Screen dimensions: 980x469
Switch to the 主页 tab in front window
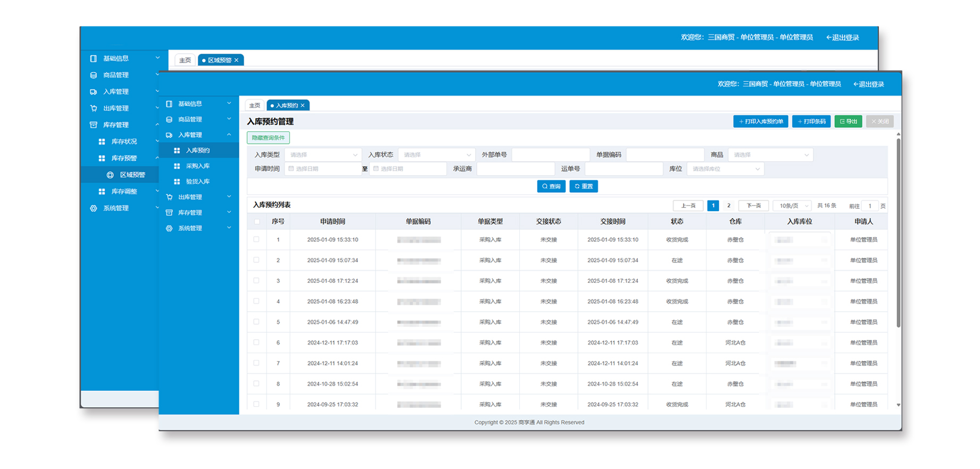tap(255, 106)
